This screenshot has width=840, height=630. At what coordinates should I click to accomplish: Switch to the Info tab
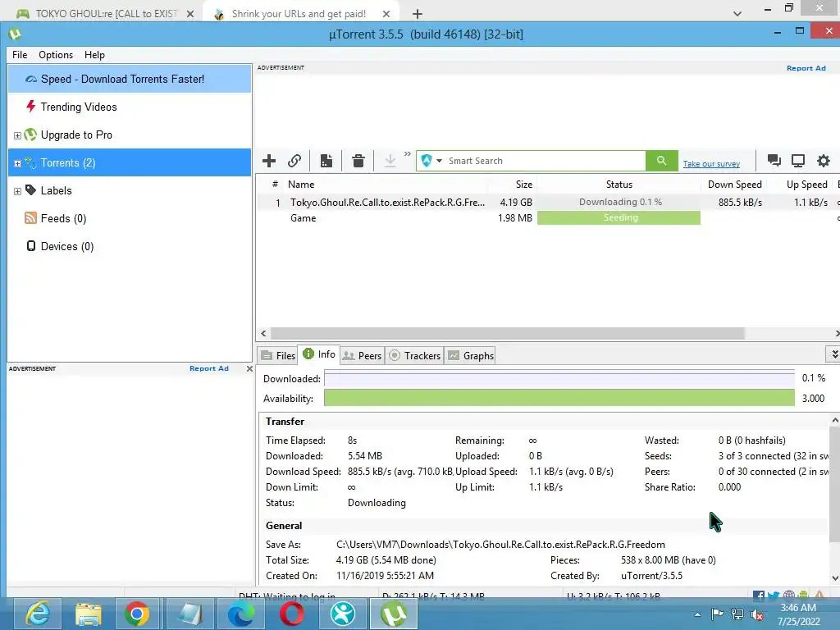319,354
